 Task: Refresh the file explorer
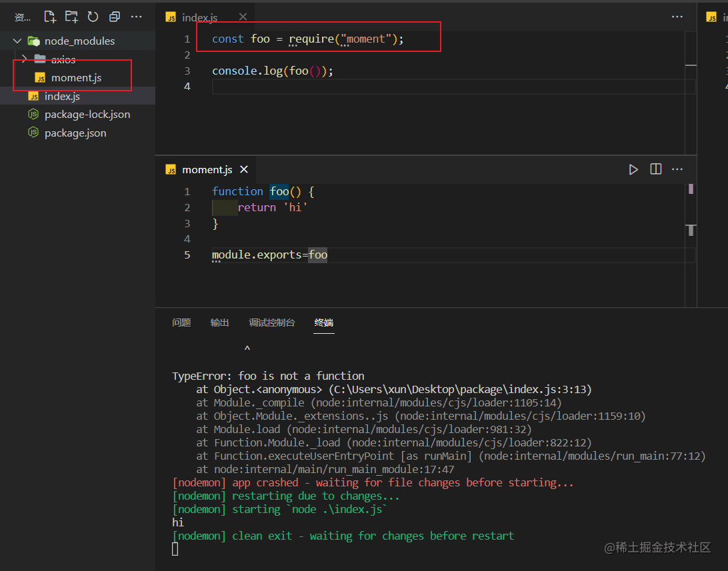[x=93, y=17]
